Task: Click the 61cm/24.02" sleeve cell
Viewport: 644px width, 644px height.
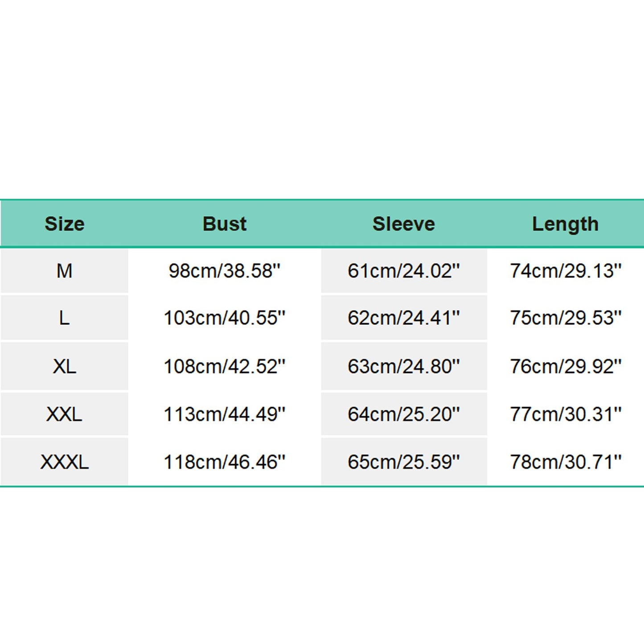Action: 403,271
